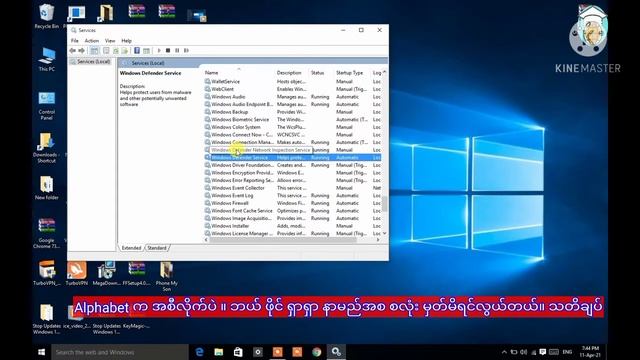This screenshot has width=640, height=360.
Task: Select the Downloads - Shortcut desktop icon
Action: [x=47, y=148]
